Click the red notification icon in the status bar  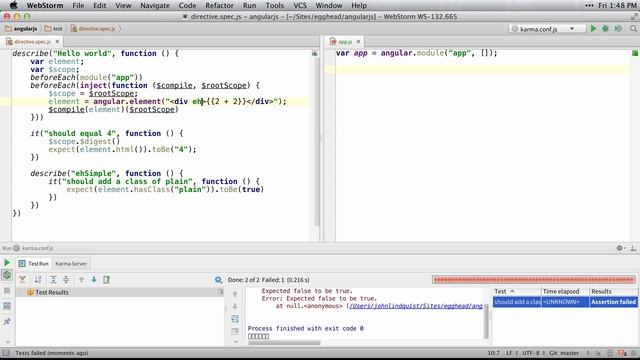coord(622,353)
